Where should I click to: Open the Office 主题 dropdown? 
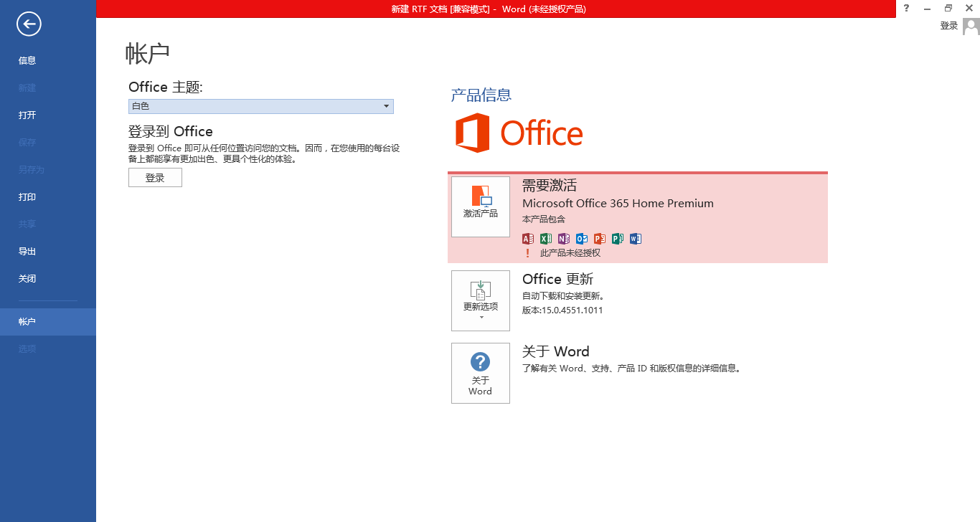(x=261, y=106)
